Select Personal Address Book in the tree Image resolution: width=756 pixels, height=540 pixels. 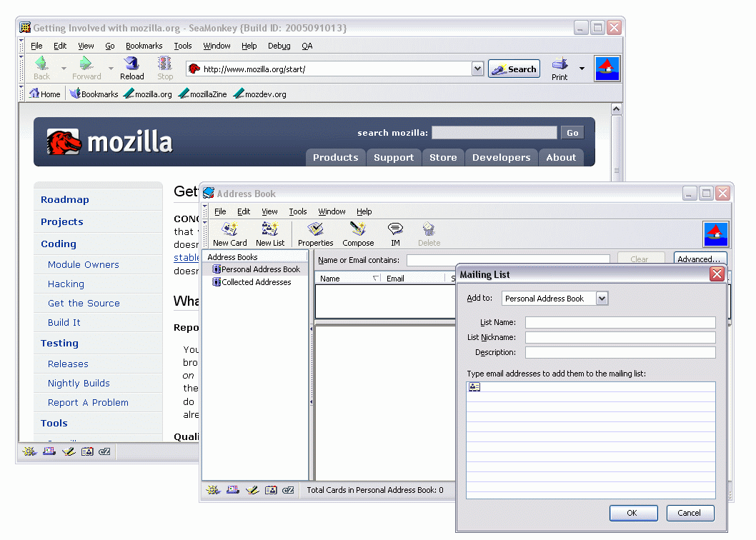tap(256, 269)
